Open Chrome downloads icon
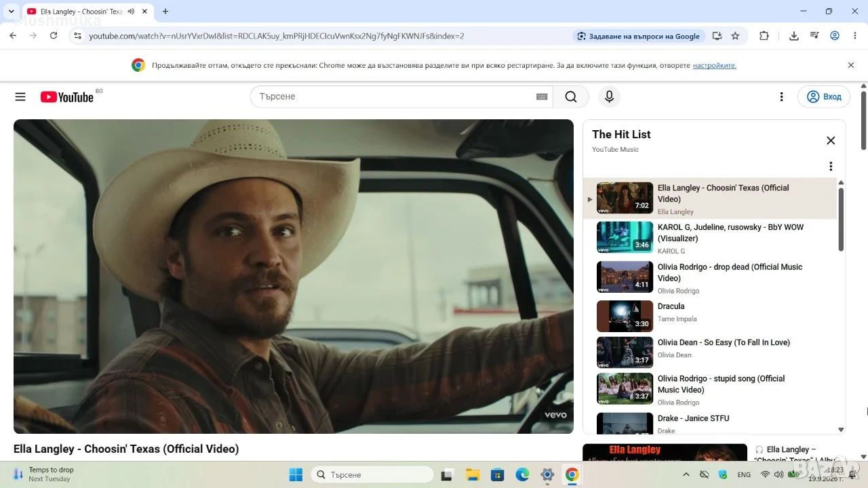868x488 pixels. point(794,36)
